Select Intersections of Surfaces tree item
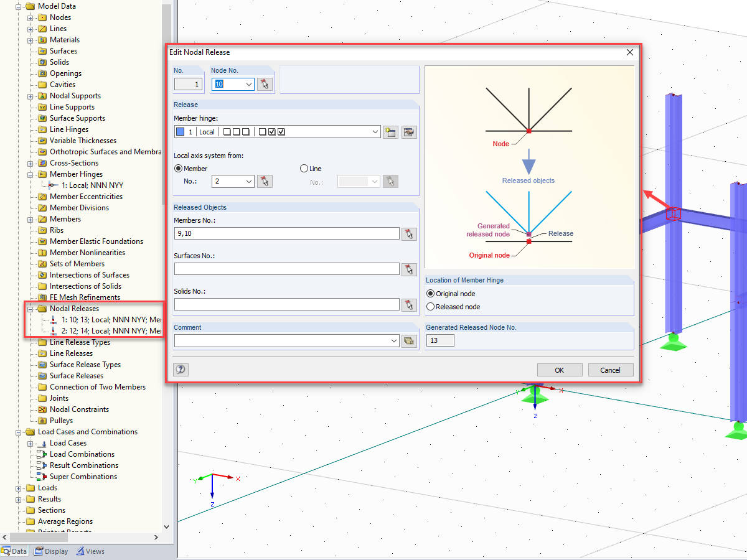The height and width of the screenshot is (560, 747). click(x=90, y=275)
